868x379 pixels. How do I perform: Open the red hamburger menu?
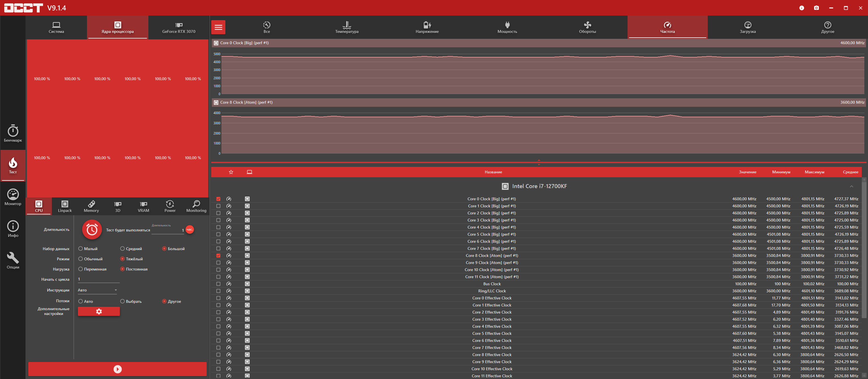pos(218,27)
